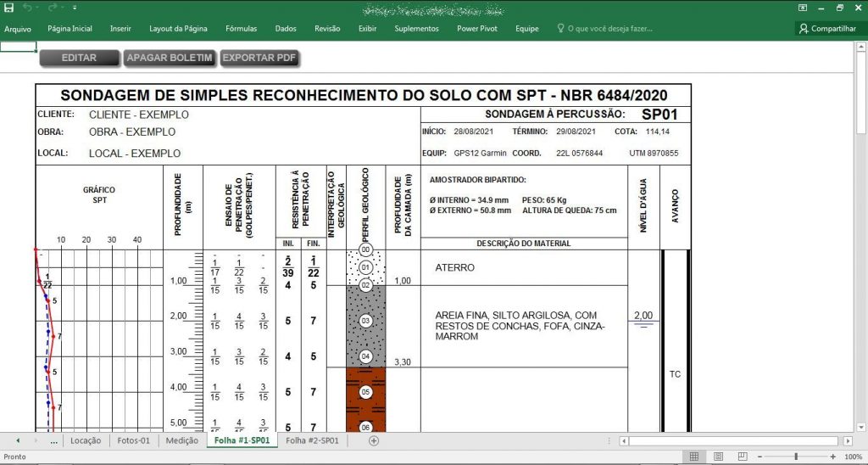Click the zoom in plus button
This screenshot has width=868, height=465.
pyautogui.click(x=832, y=457)
